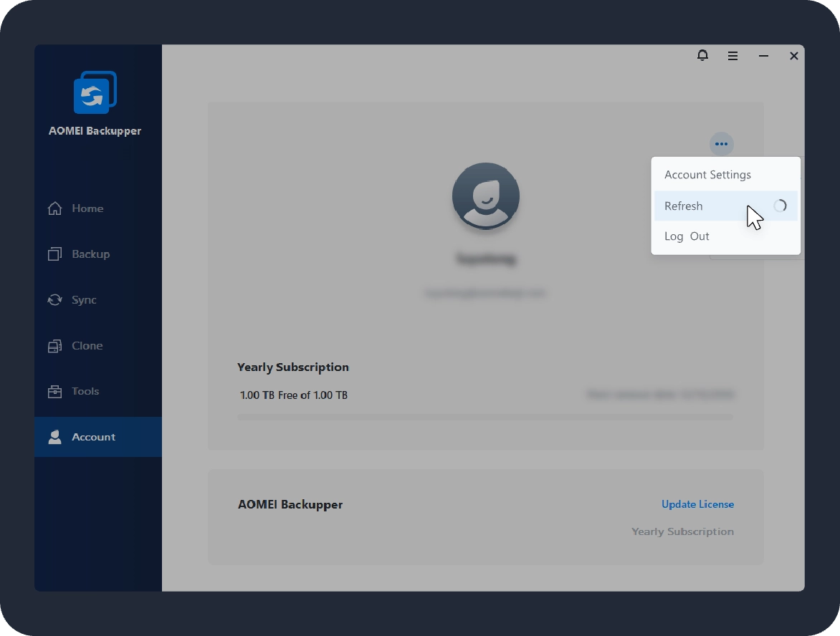Image resolution: width=840 pixels, height=636 pixels.
Task: Click the AOMEI Backupper logo icon
Action: pos(95,92)
